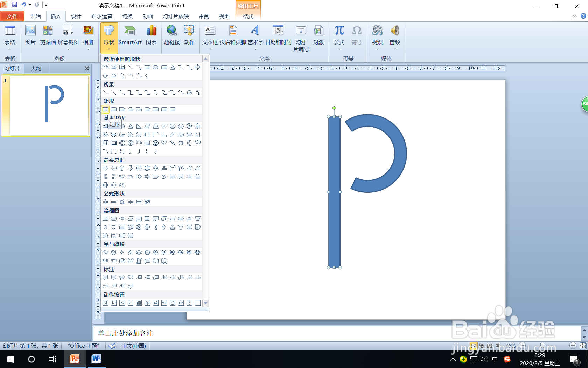The height and width of the screenshot is (368, 588).
Task: Select the smiley face basic shape
Action: click(156, 143)
